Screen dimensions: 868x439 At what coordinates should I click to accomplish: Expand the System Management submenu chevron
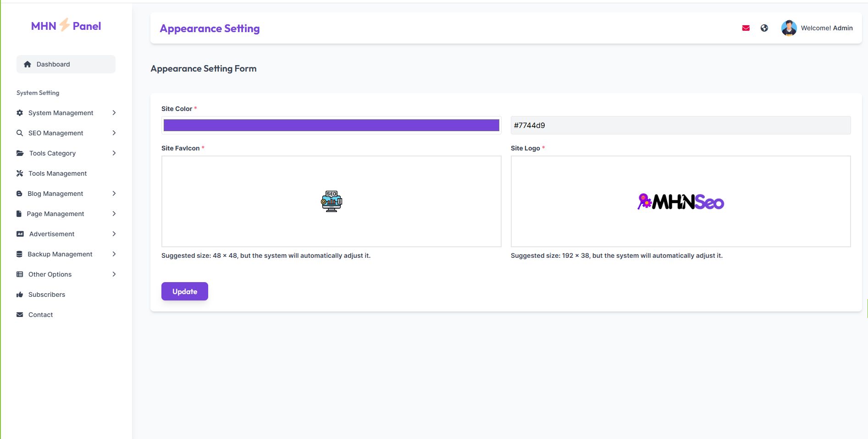point(114,113)
